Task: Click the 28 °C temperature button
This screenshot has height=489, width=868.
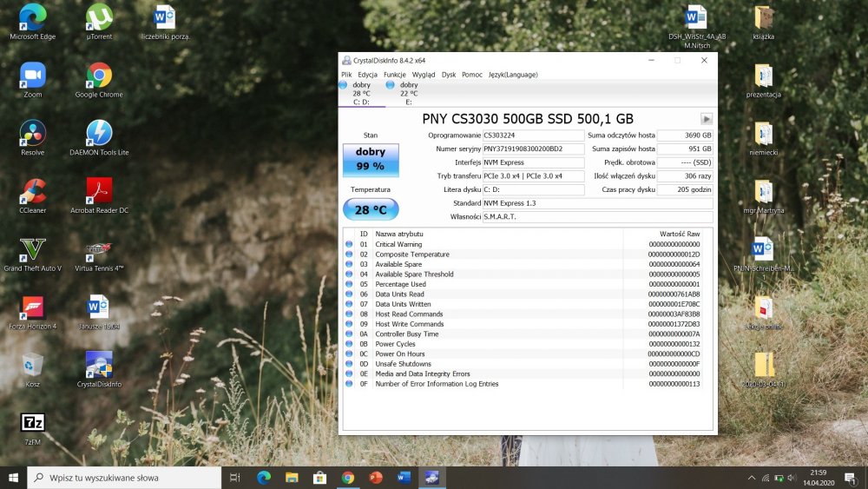Action: 371,209
